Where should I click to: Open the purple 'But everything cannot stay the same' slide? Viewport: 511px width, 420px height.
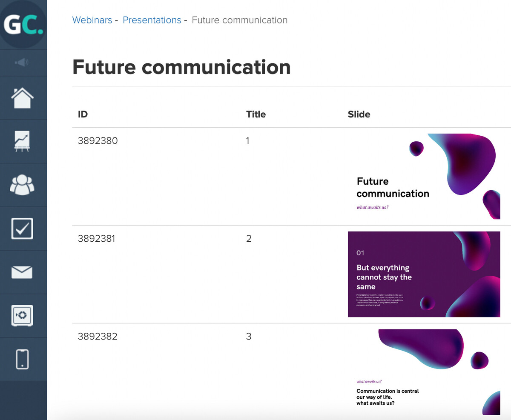[x=424, y=274]
